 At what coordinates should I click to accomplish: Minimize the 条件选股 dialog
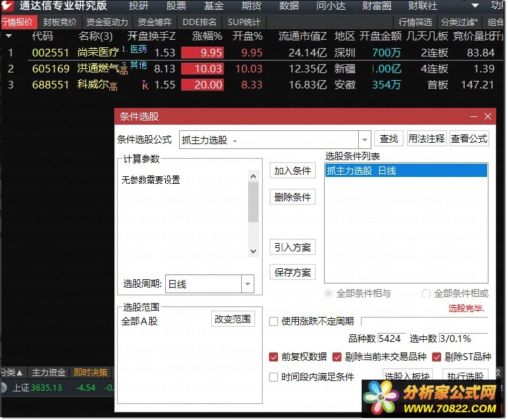pos(474,116)
